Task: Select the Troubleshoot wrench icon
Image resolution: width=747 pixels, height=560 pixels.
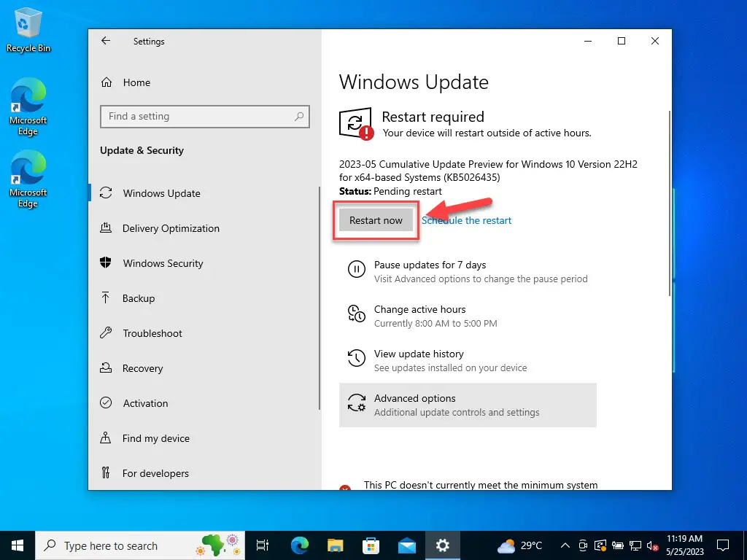Action: pyautogui.click(x=106, y=332)
